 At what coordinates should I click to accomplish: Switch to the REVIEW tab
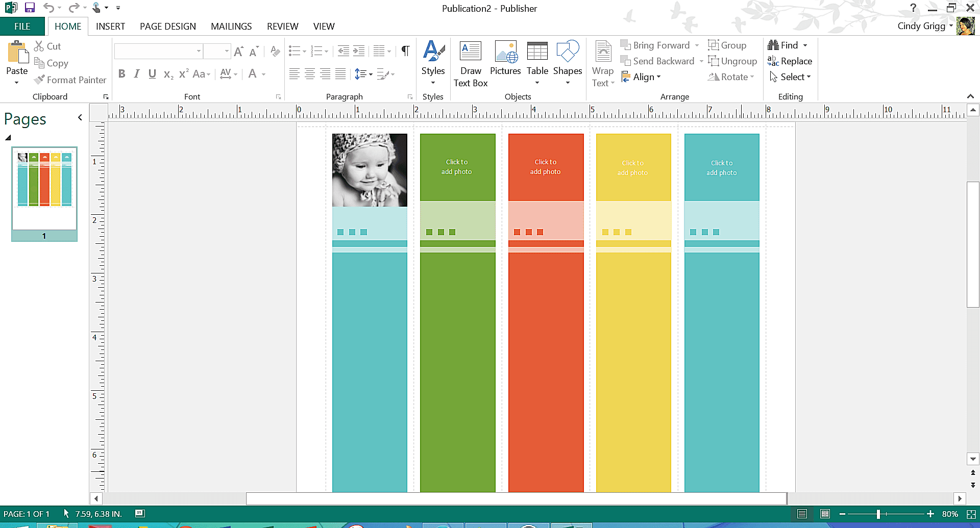[x=282, y=27]
